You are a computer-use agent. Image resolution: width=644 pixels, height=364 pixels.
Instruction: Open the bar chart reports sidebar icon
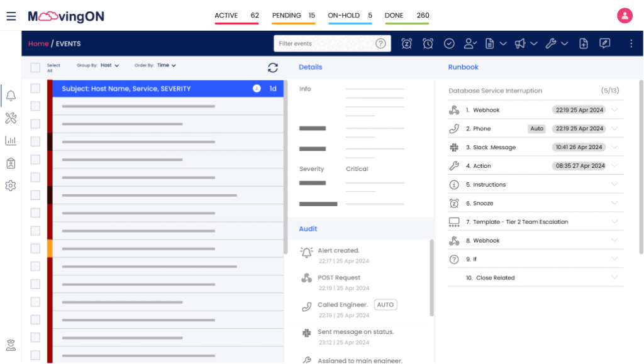(11, 141)
